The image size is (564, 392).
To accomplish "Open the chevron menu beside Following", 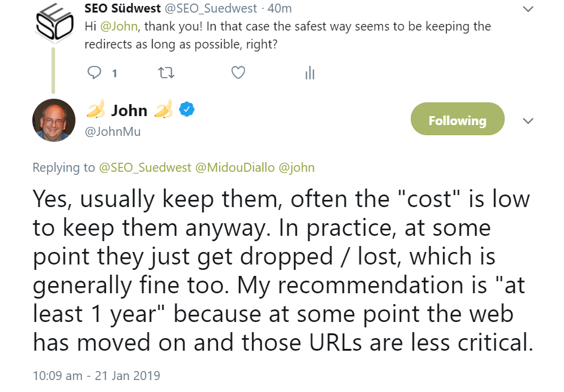I will click(x=528, y=121).
